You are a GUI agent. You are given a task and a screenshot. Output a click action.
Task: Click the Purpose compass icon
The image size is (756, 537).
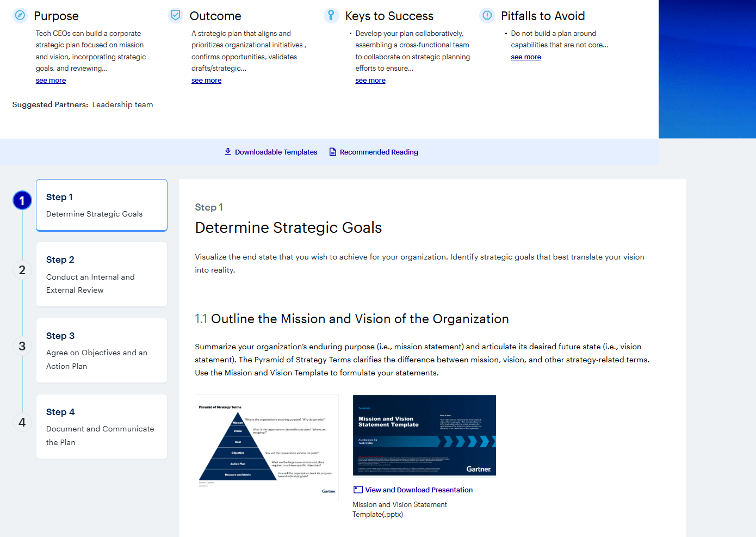tap(21, 16)
